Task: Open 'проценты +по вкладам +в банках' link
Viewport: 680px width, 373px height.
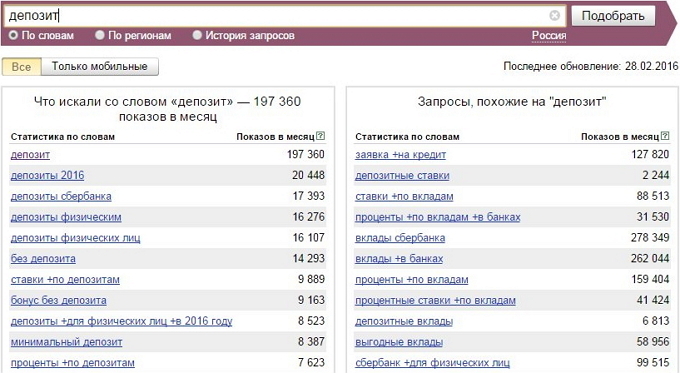Action: pos(438,217)
